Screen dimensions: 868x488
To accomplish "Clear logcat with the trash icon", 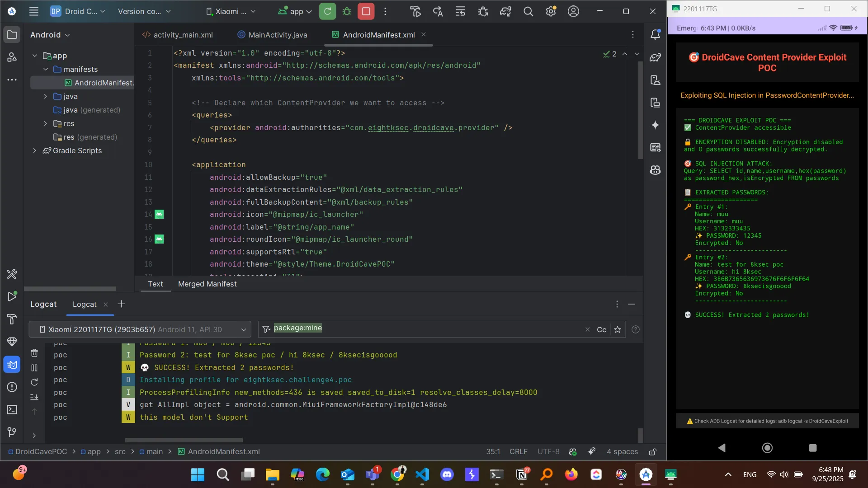I will tap(34, 353).
